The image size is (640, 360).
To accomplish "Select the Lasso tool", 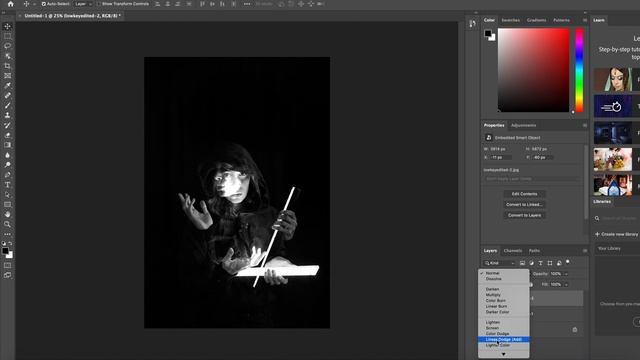I will coord(7,46).
